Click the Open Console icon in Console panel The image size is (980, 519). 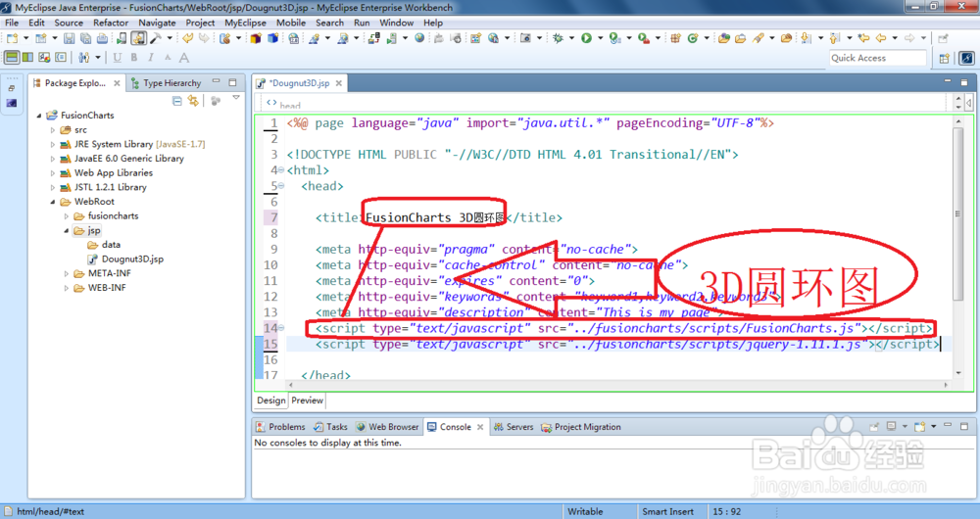pyautogui.click(x=919, y=427)
